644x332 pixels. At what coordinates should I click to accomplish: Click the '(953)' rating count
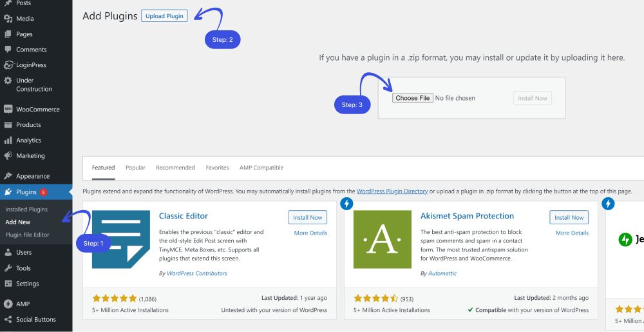pyautogui.click(x=406, y=299)
